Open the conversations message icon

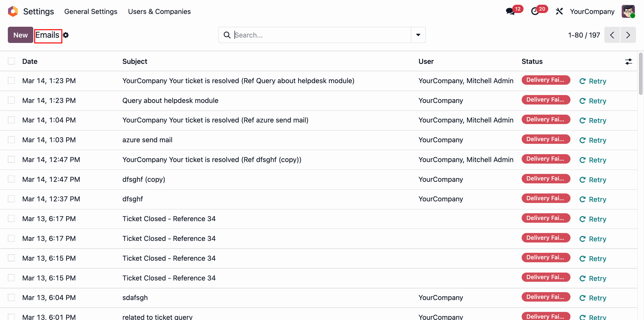510,11
